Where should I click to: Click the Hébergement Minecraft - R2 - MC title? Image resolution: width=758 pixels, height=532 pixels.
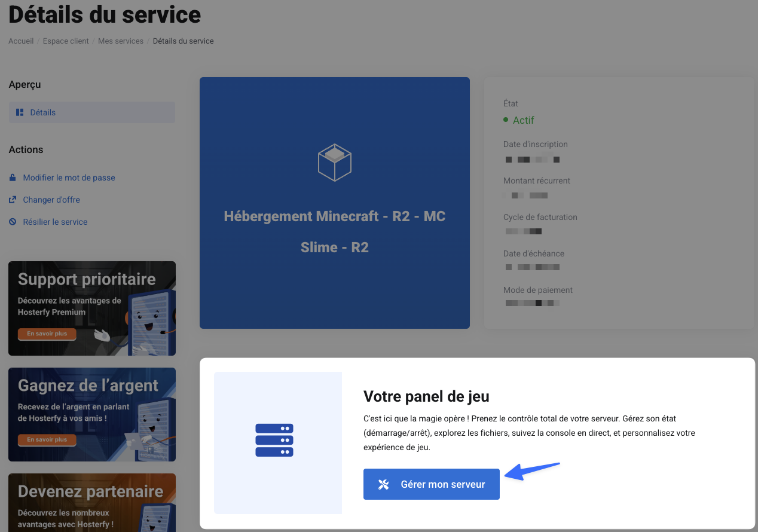335,216
